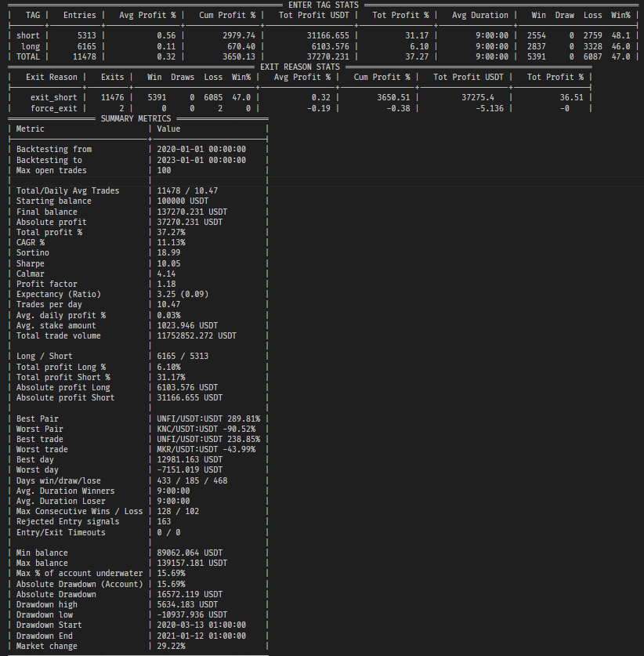
Task: Click Avg. daily profit % value 0.03%
Action: (x=168, y=315)
